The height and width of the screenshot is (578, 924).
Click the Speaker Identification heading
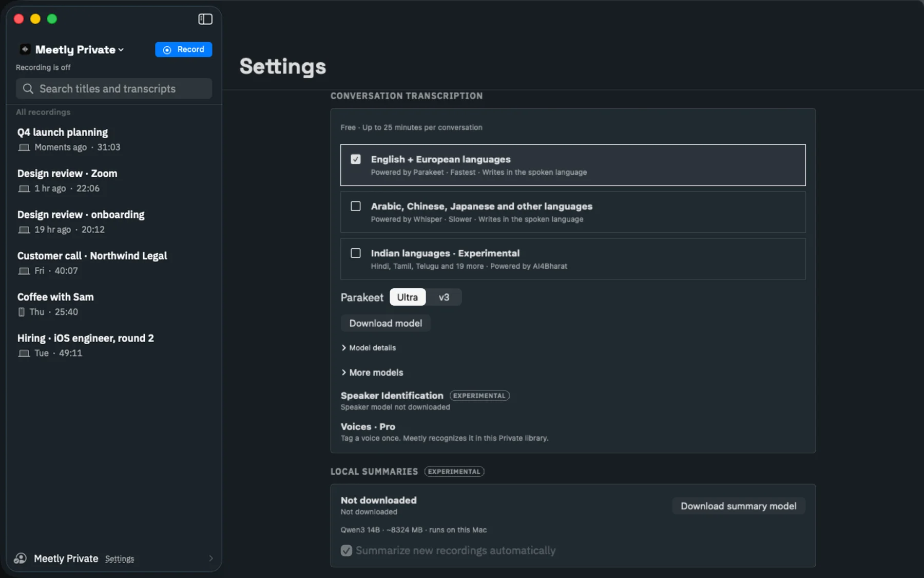392,396
